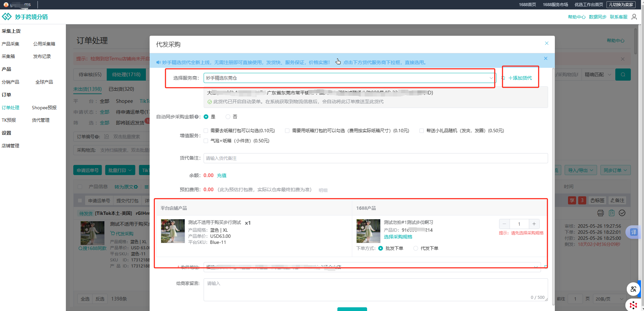
Task: Select 批发下单 order method
Action: coord(381,248)
